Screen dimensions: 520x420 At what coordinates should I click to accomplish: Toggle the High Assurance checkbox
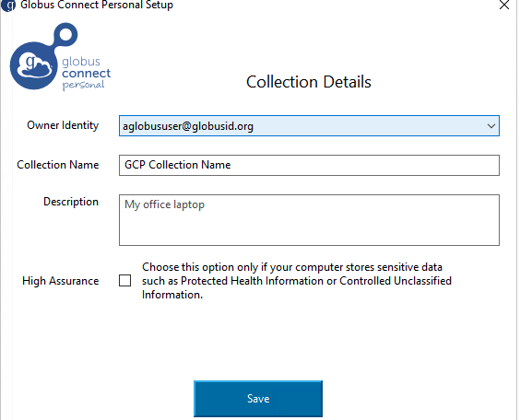click(125, 281)
